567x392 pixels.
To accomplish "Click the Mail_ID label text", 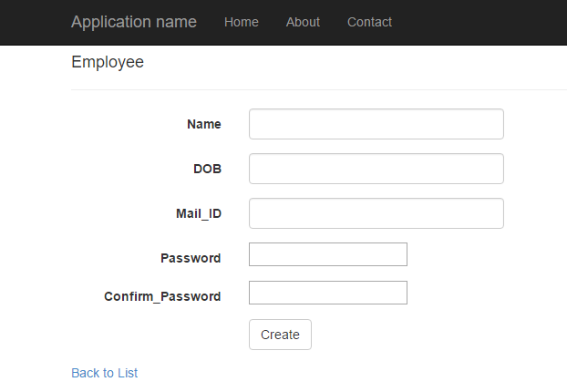I will (x=199, y=213).
